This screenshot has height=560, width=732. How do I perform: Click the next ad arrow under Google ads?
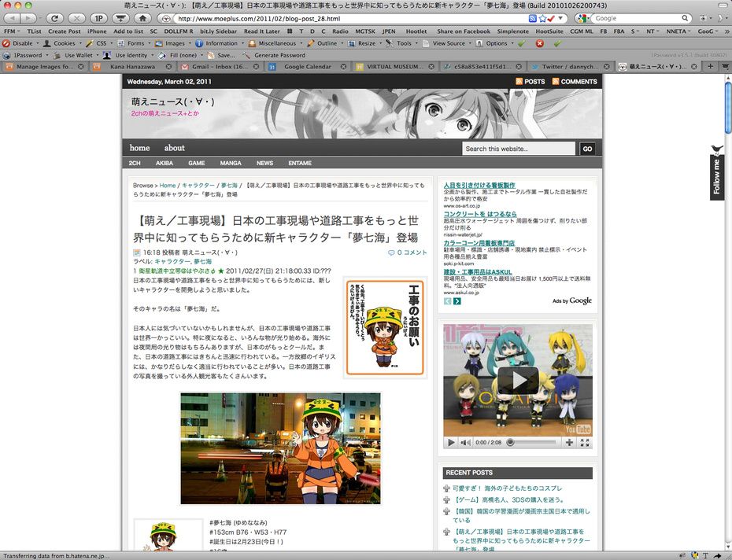point(457,301)
